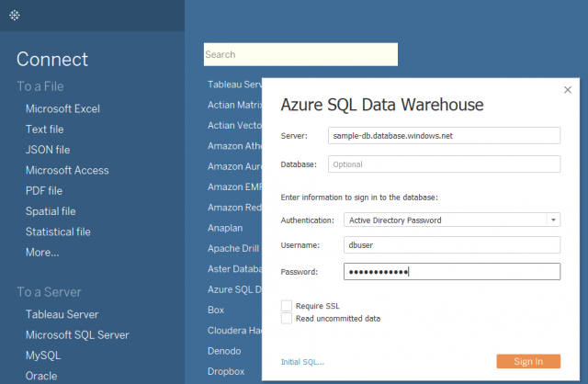Choose MySQL server connection

[43, 356]
